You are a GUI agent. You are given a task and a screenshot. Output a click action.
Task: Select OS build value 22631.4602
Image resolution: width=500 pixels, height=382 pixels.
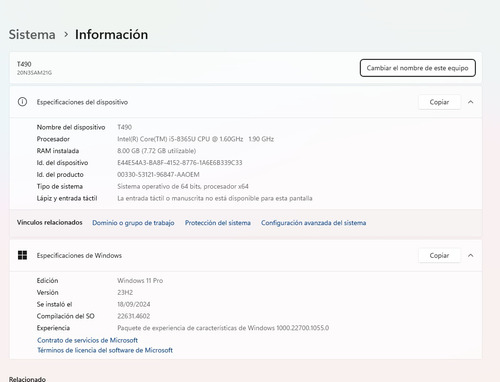[x=134, y=316]
